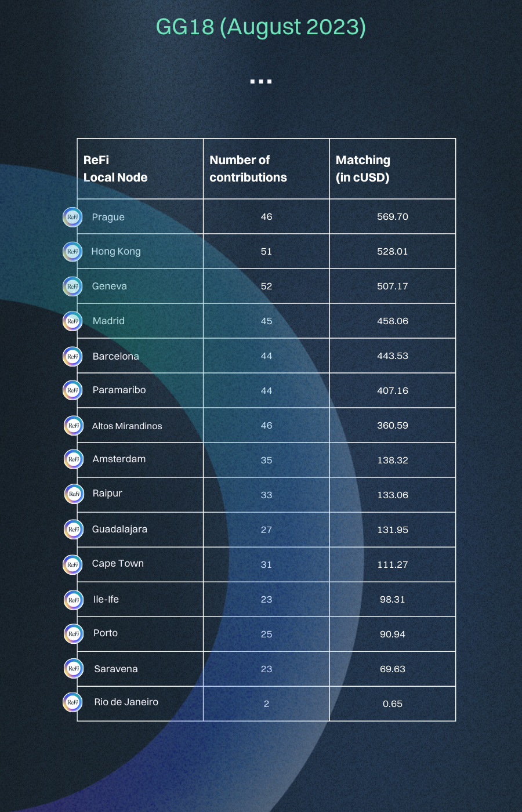Click Prague's matching amount 569.70
Screen dimensions: 522x812
(x=393, y=216)
